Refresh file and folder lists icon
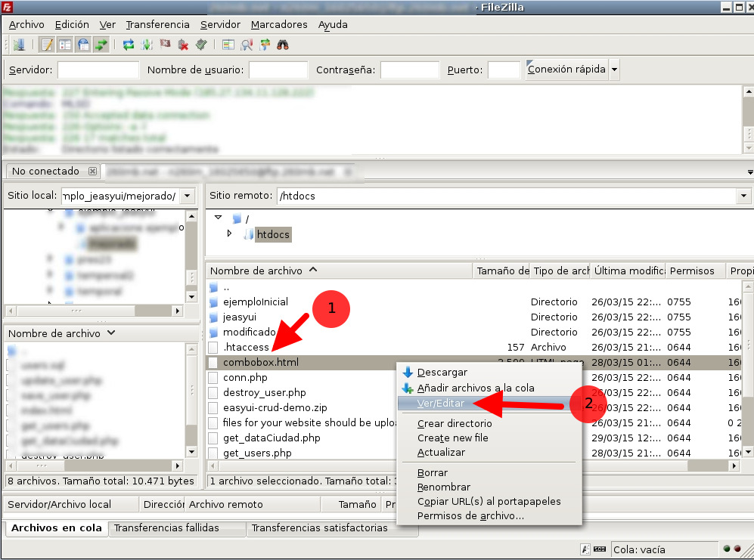The width and height of the screenshot is (754, 560). (129, 45)
